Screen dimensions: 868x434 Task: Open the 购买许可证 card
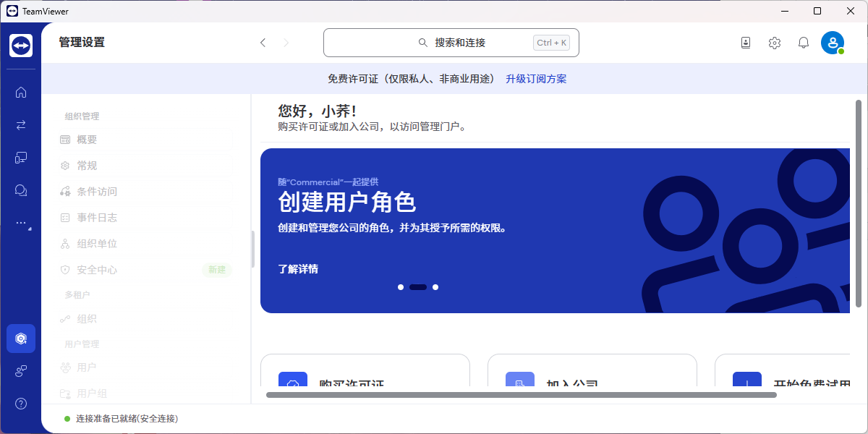click(365, 370)
